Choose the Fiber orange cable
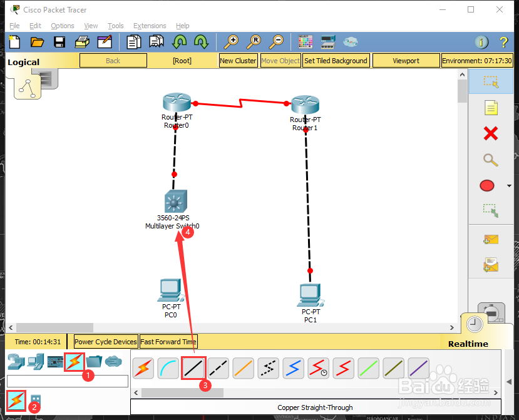The height and width of the screenshot is (420, 519). pos(244,368)
